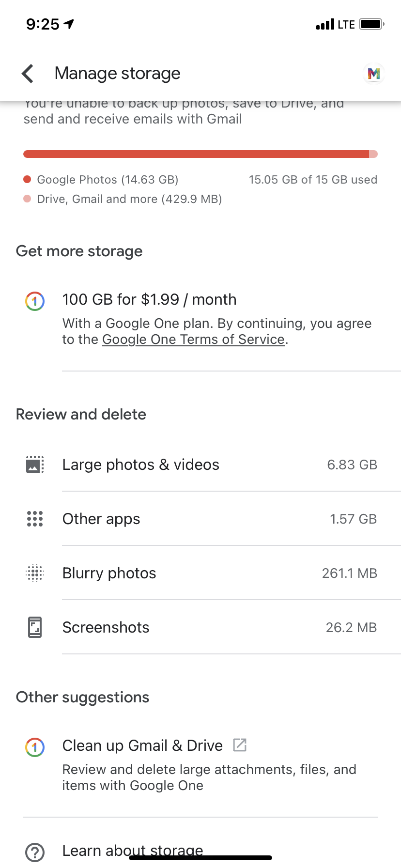Open Clean up Gmail & Drive

tap(142, 746)
